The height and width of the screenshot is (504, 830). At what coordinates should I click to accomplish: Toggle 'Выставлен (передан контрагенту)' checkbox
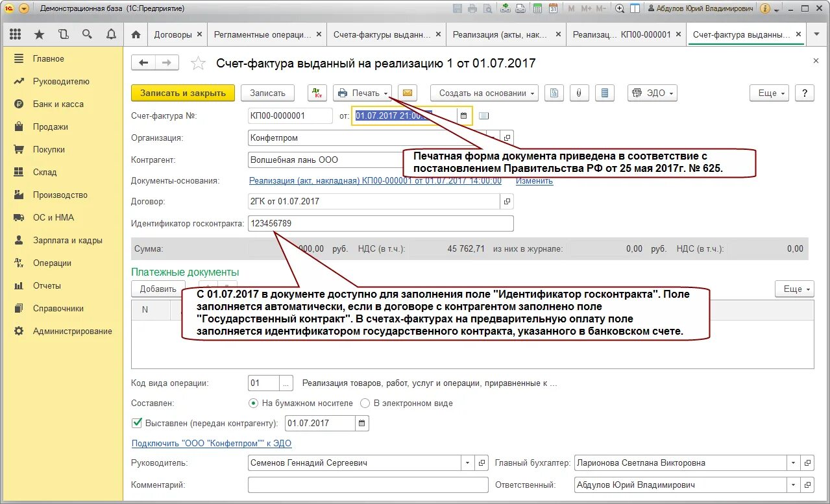coord(137,422)
